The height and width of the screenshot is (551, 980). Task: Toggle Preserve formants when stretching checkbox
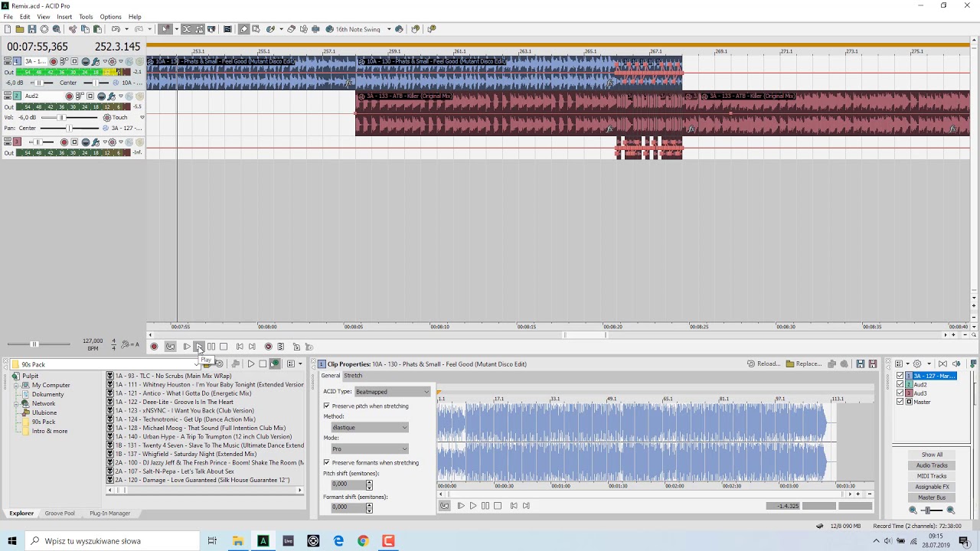coord(327,462)
